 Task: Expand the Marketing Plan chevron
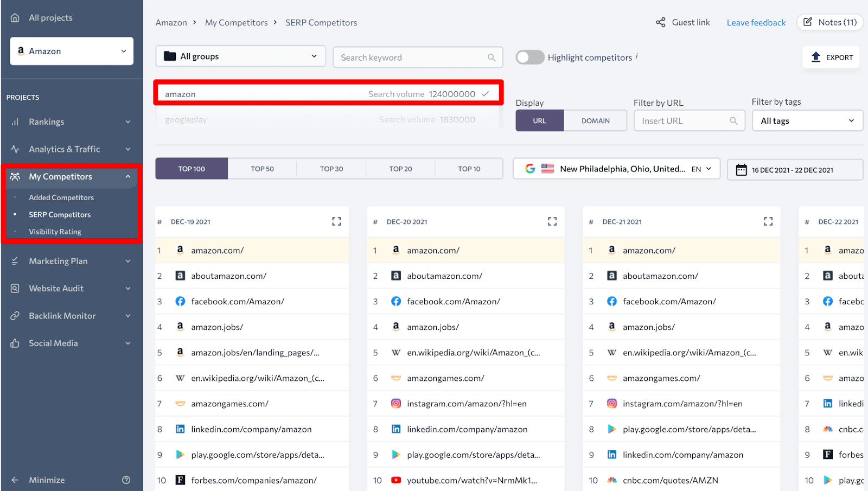(x=128, y=261)
